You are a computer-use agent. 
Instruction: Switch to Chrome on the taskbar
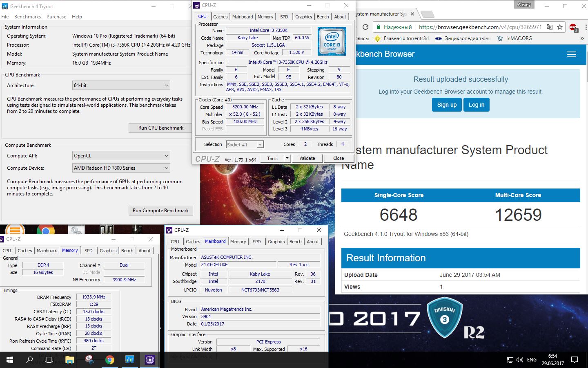pos(109,360)
